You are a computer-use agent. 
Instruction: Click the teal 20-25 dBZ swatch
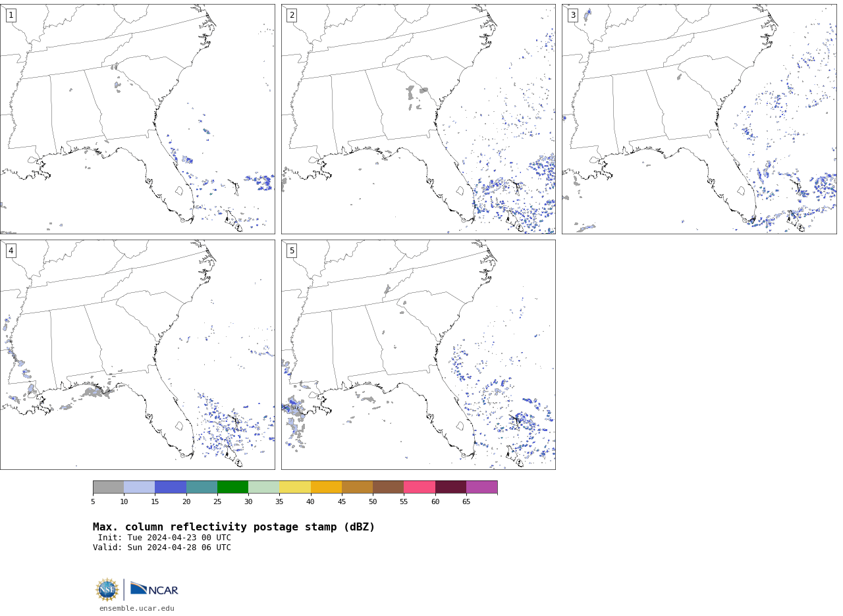click(202, 487)
